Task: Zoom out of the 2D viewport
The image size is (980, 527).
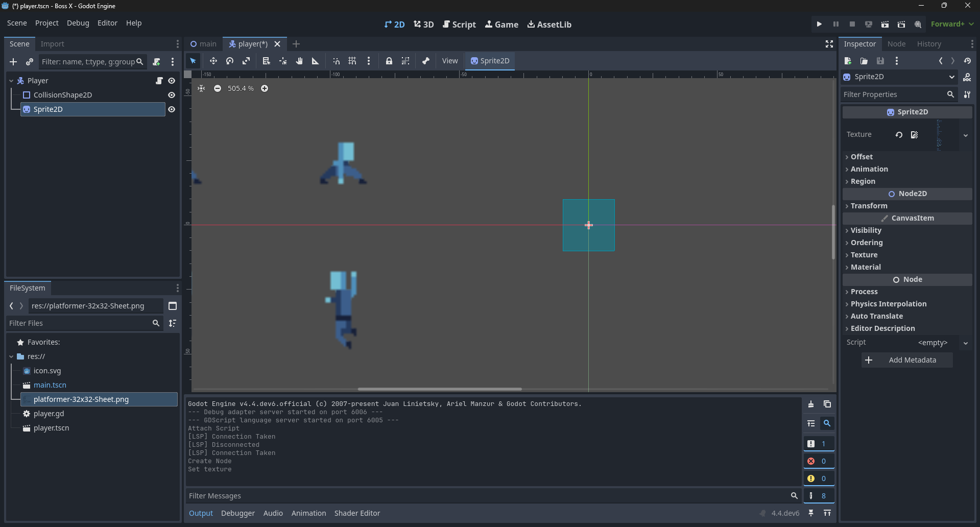Action: coord(218,88)
